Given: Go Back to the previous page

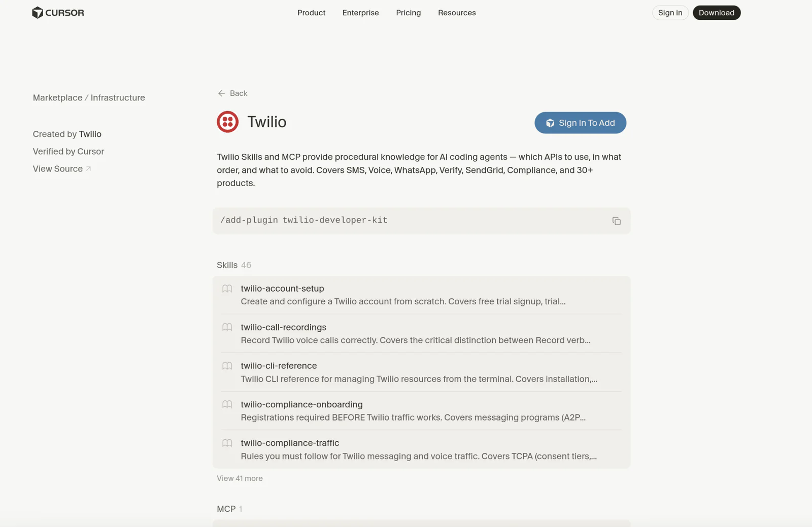Looking at the screenshot, I should click(232, 93).
